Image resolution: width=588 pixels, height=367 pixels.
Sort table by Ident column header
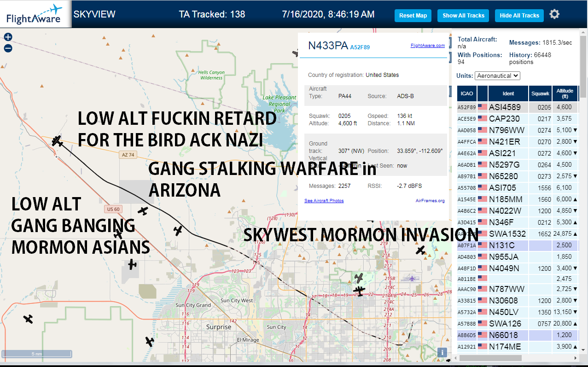coord(508,93)
